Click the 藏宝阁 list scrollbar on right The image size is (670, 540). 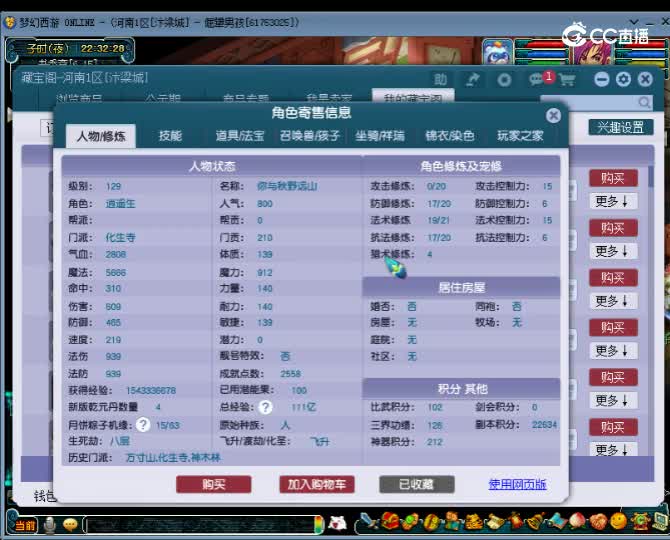click(651, 177)
